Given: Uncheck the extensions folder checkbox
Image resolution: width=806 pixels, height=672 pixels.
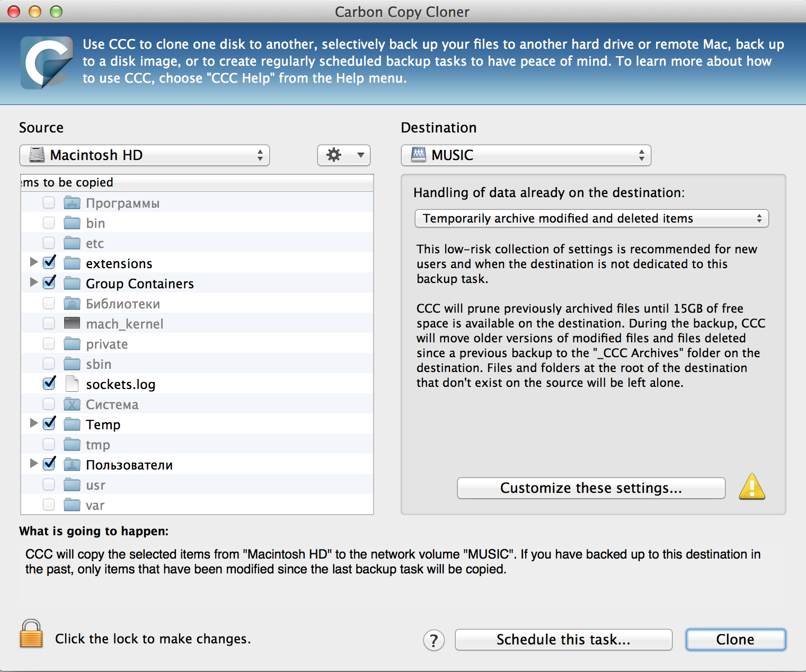Looking at the screenshot, I should (x=49, y=262).
